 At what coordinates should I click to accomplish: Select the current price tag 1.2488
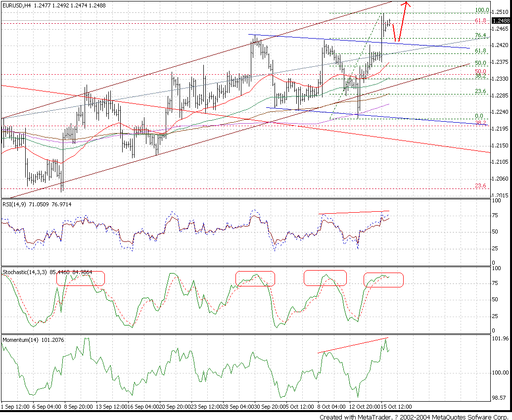[x=501, y=21]
